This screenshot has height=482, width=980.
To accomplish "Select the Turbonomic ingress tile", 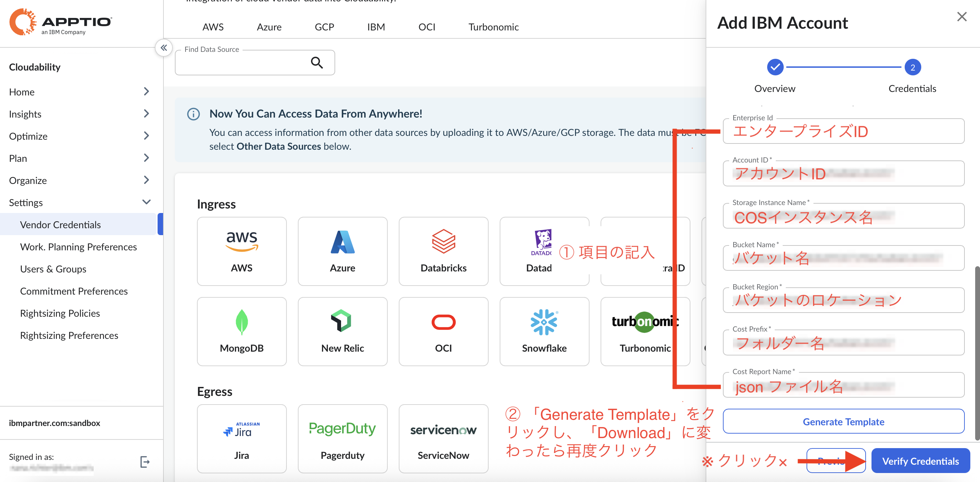I will (x=645, y=331).
